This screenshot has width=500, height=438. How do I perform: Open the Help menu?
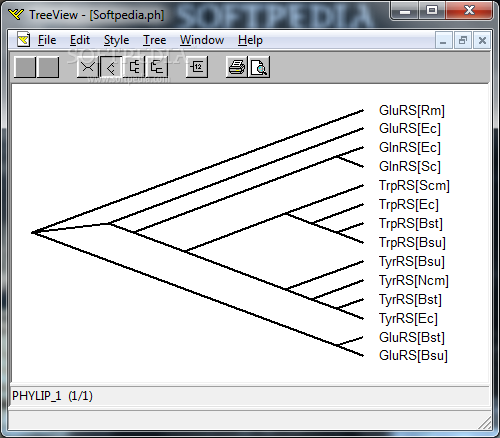(x=250, y=40)
